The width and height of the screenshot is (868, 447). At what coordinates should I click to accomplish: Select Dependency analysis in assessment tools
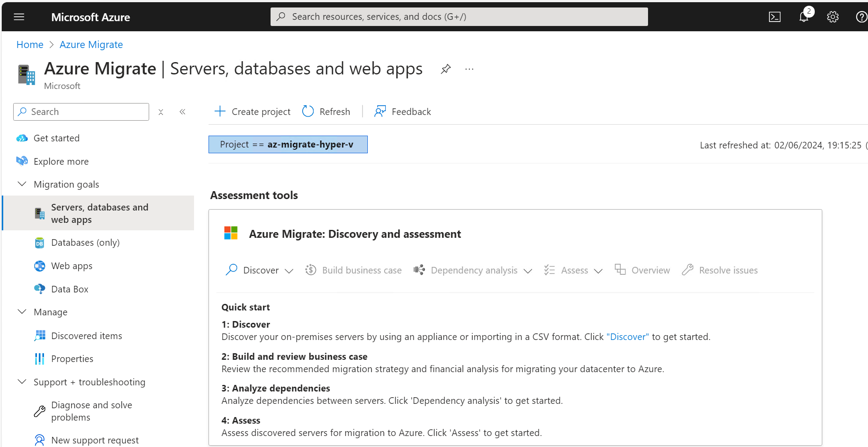coord(474,270)
